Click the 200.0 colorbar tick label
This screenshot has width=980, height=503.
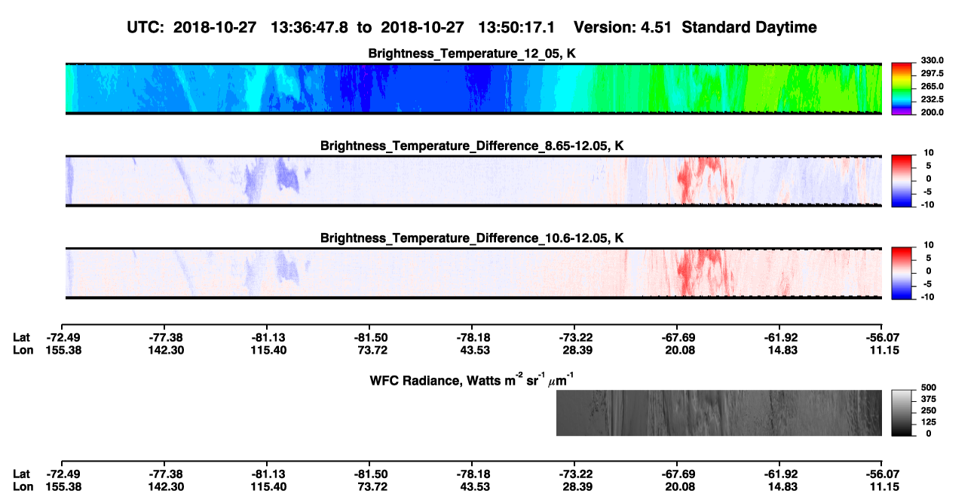coord(933,112)
